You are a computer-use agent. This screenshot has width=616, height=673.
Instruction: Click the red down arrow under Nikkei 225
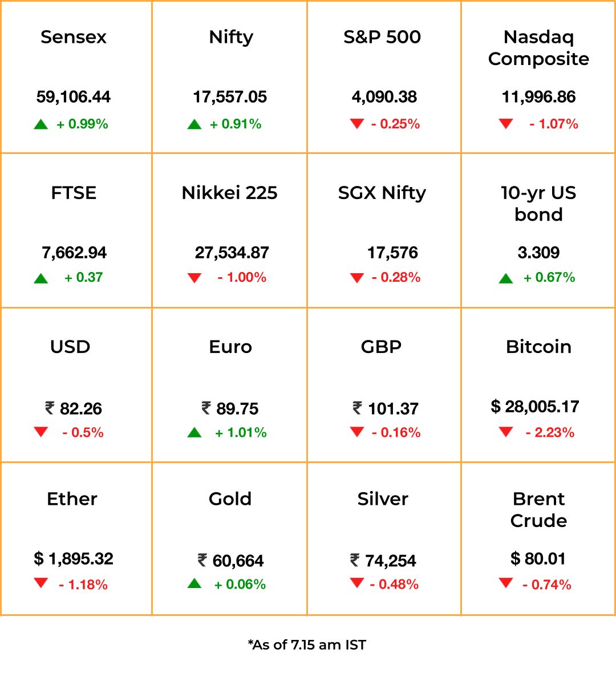click(194, 278)
